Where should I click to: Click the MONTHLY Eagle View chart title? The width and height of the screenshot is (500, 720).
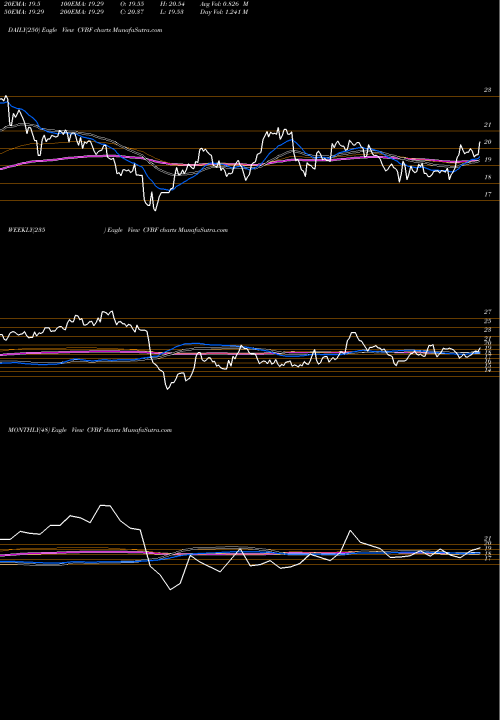coord(90,430)
